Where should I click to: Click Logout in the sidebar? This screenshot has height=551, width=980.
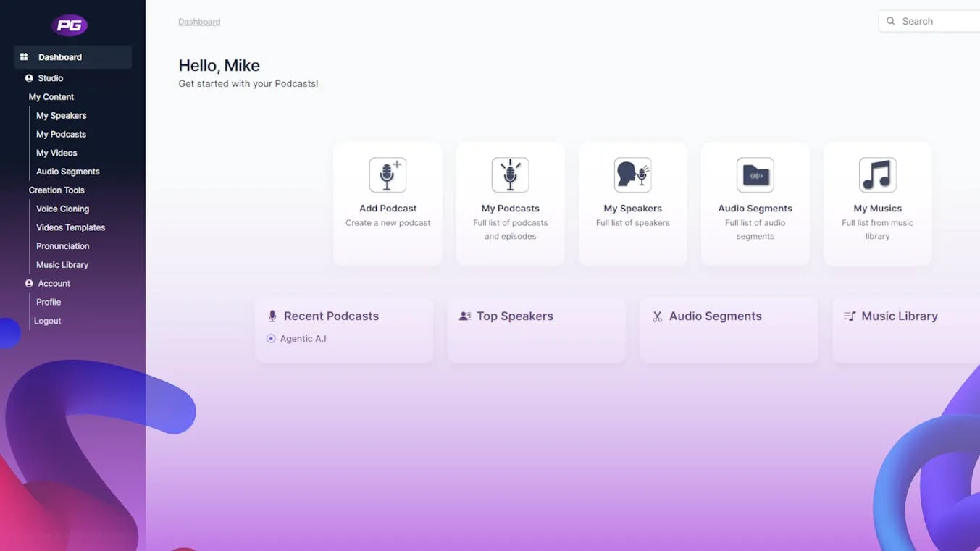(47, 320)
